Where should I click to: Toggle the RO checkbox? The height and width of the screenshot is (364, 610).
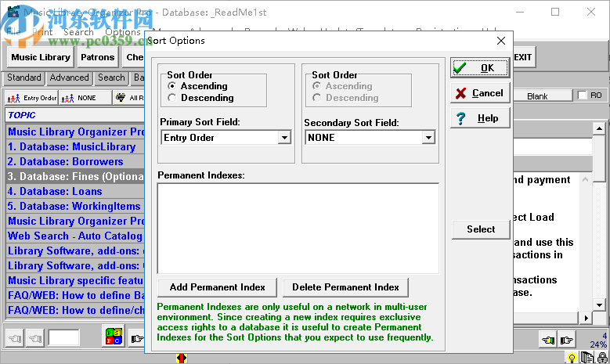(583, 96)
